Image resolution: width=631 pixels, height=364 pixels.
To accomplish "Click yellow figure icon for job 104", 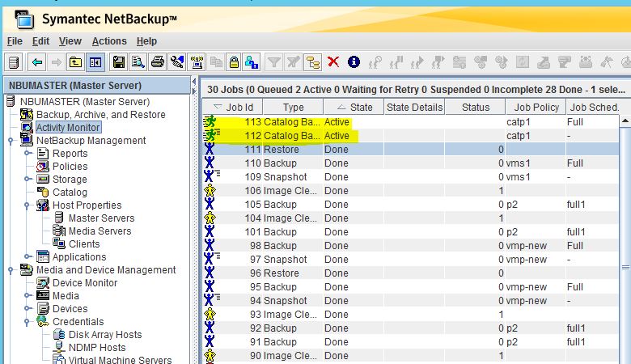I will (x=210, y=218).
